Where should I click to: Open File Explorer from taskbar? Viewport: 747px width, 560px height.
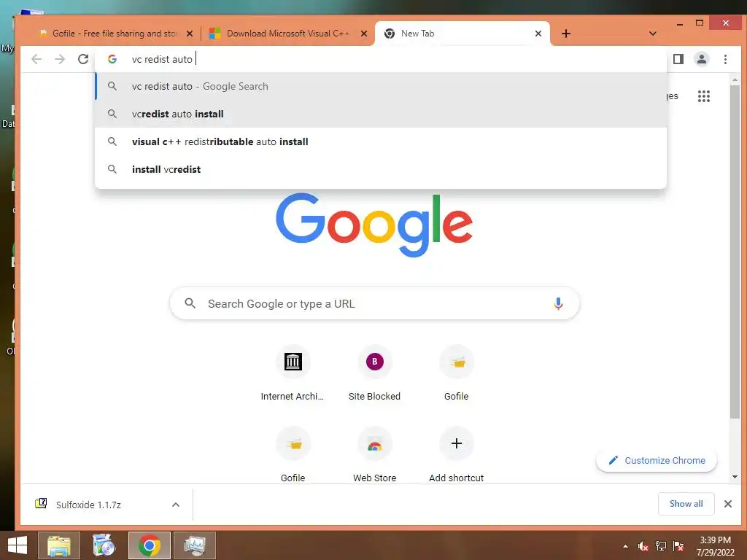pyautogui.click(x=58, y=545)
